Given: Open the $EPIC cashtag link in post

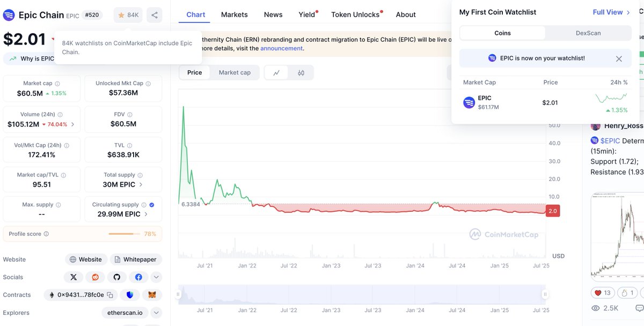Looking at the screenshot, I should coord(610,140).
